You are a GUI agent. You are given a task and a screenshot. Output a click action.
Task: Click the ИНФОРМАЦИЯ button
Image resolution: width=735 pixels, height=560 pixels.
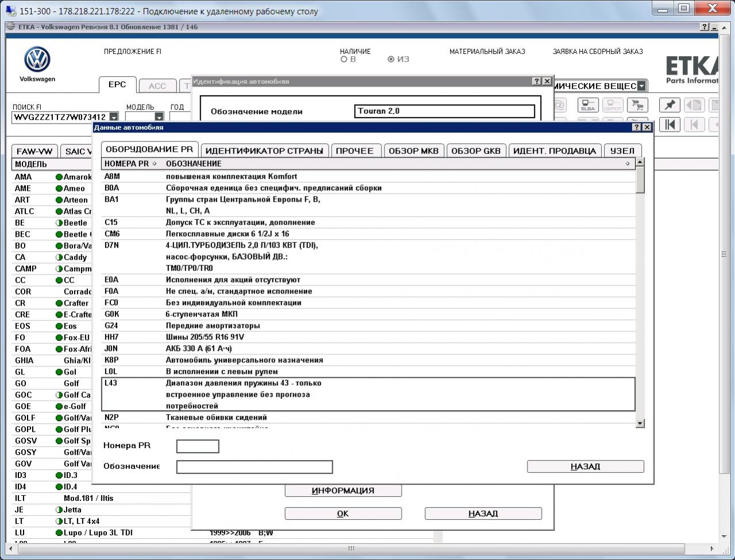(x=343, y=491)
